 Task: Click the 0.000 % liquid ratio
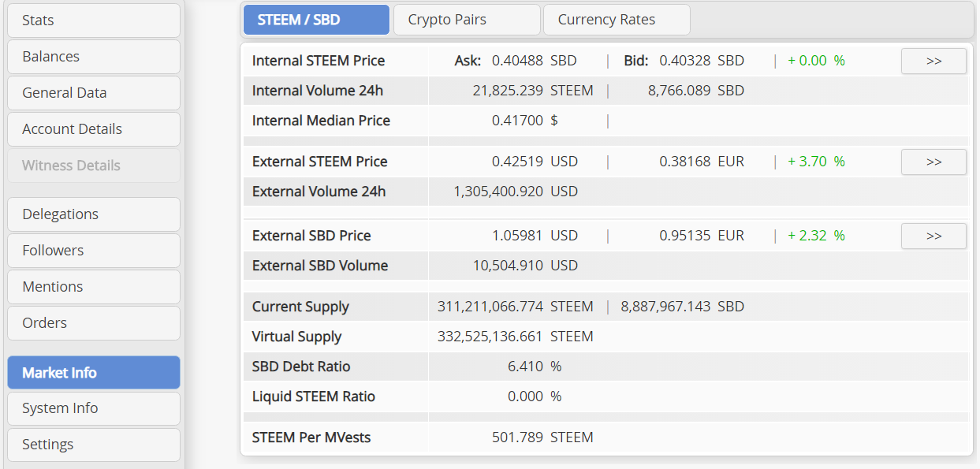pos(535,396)
